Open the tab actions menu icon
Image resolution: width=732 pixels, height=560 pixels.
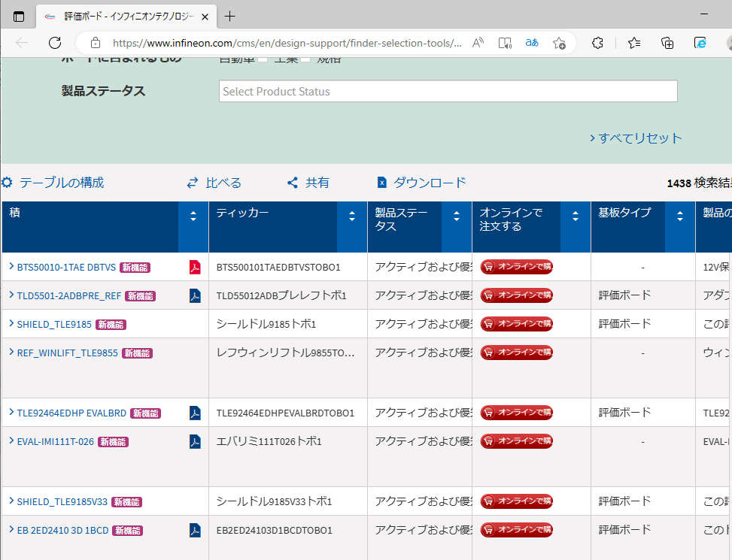point(19,17)
